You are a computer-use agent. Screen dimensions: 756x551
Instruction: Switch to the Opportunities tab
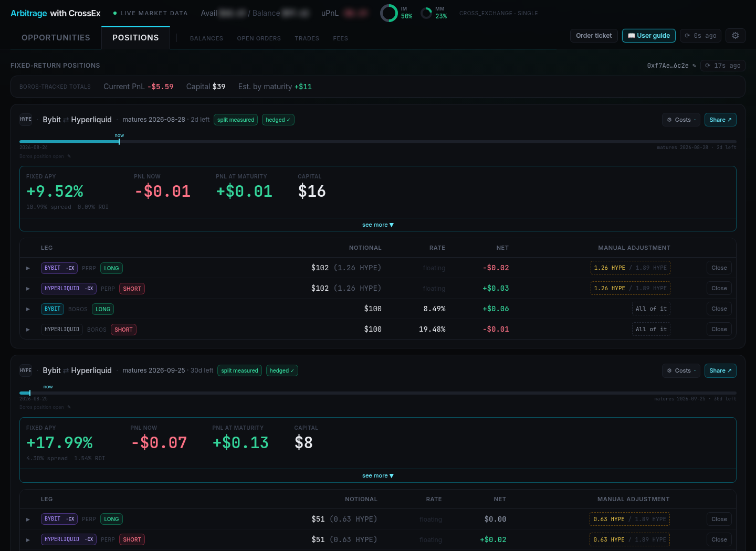click(56, 38)
